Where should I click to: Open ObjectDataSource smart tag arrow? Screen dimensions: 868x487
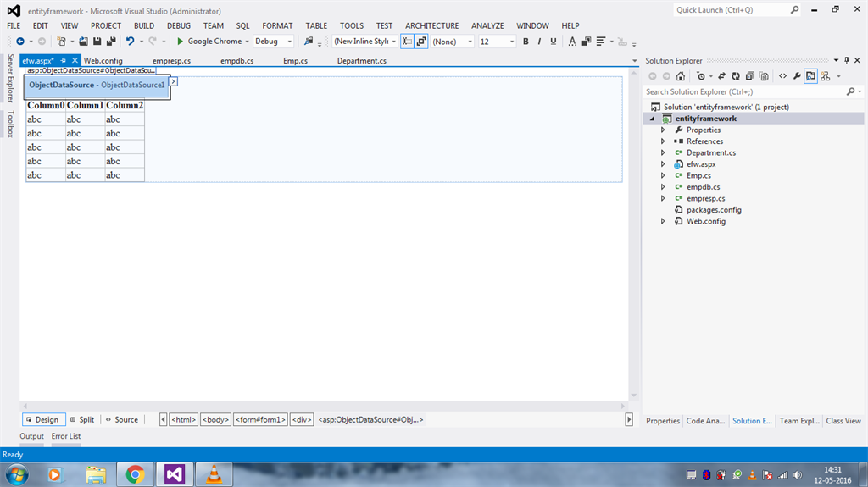click(173, 82)
